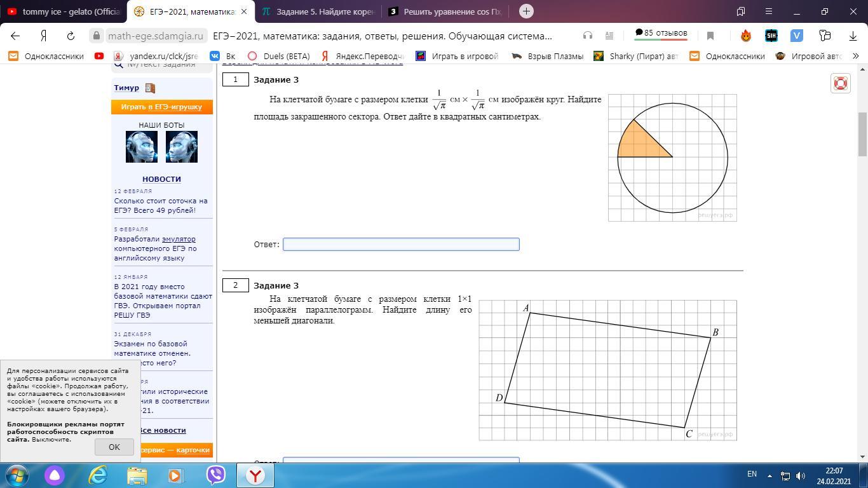Click the 85 отзывов reviews indicator
Screen dimensions: 868x488
[660, 33]
